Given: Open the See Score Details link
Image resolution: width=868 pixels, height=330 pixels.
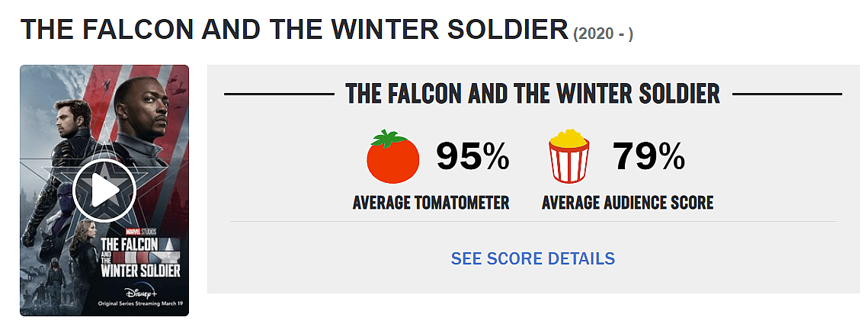Looking at the screenshot, I should pos(533,258).
